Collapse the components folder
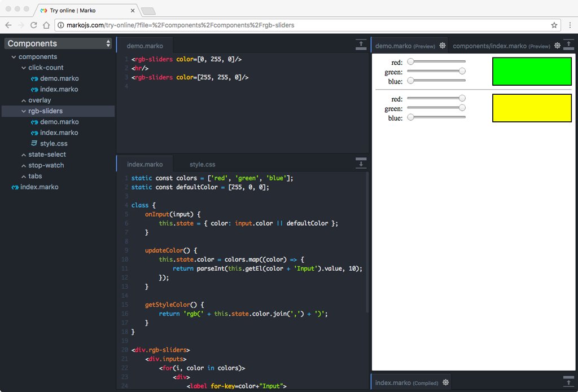This screenshot has height=392, width=578. (x=14, y=57)
